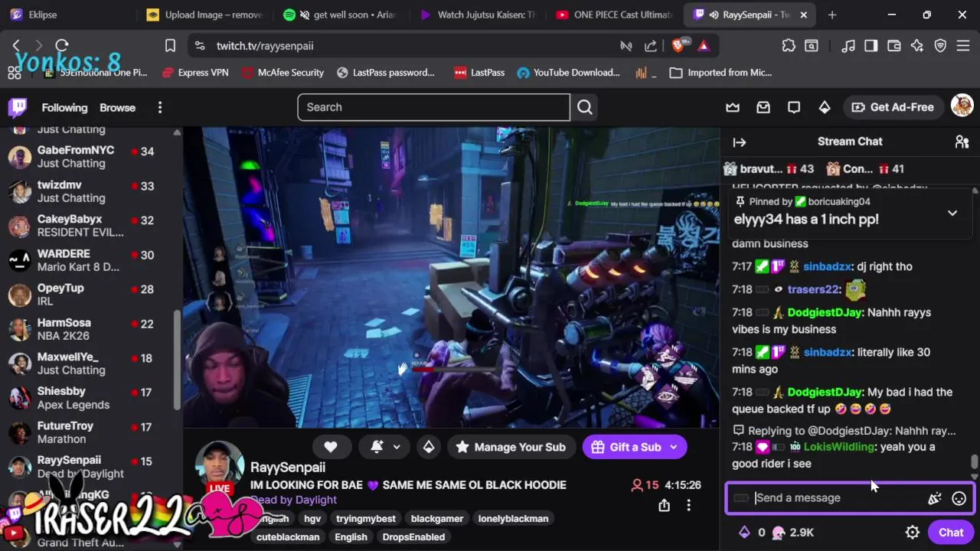Viewport: 980px width, 551px height.
Task: Open the emote picker smiley icon
Action: pyautogui.click(x=959, y=498)
